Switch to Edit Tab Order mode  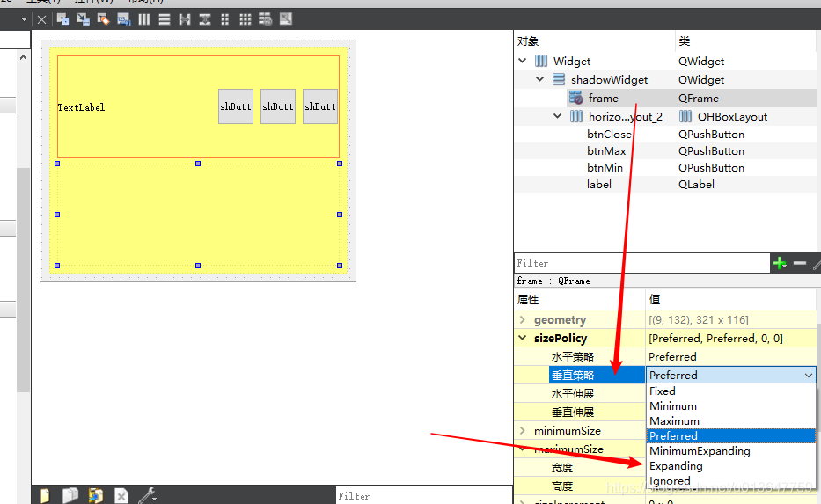123,19
